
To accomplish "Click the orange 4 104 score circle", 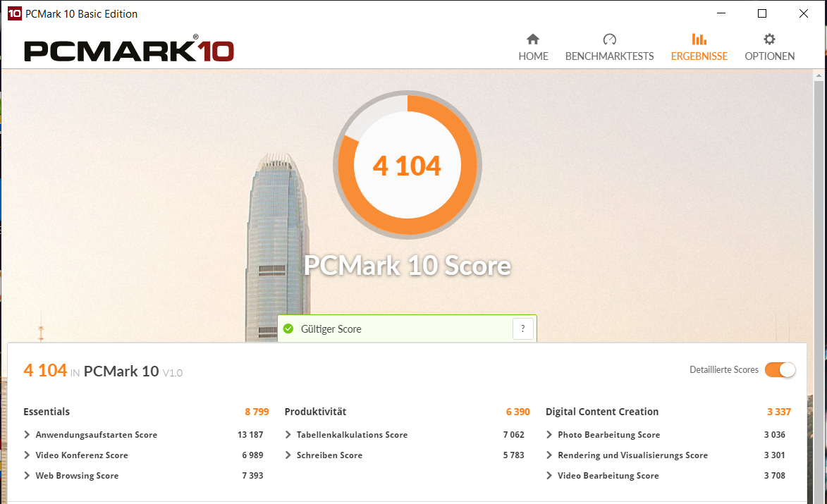I will coord(408,165).
